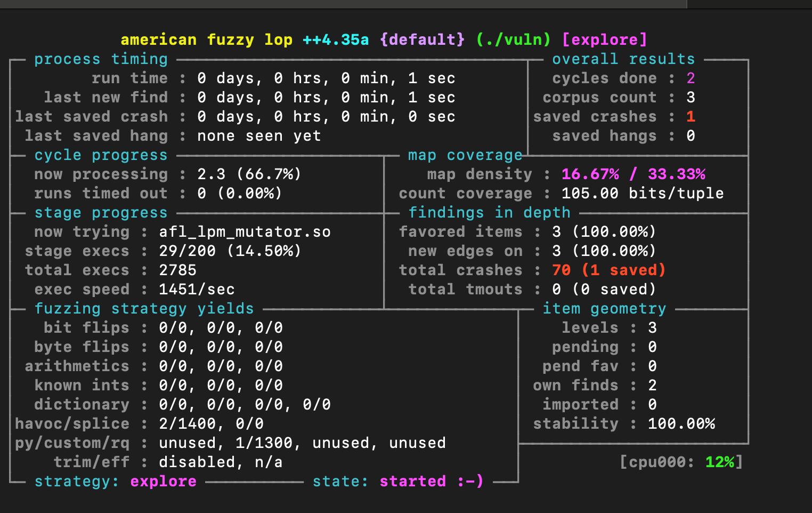Click the bit flips values row
Screen dimensions: 812x513
[x=221, y=328]
